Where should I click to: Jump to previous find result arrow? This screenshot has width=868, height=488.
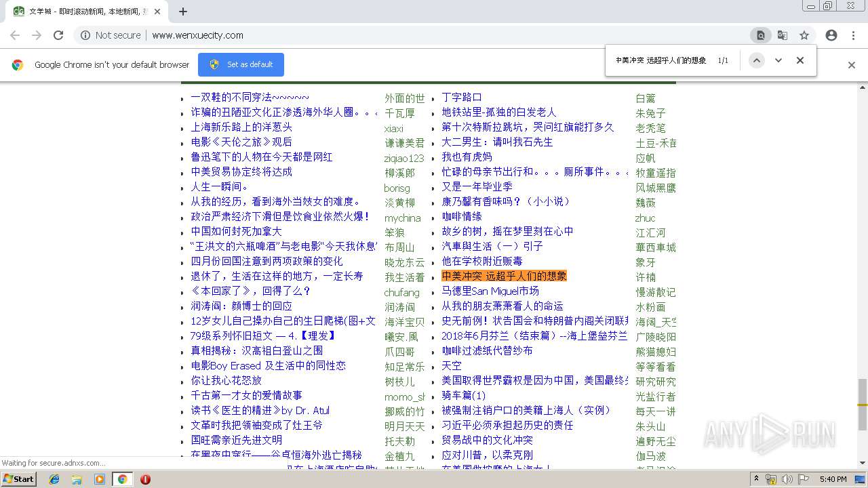coord(757,60)
